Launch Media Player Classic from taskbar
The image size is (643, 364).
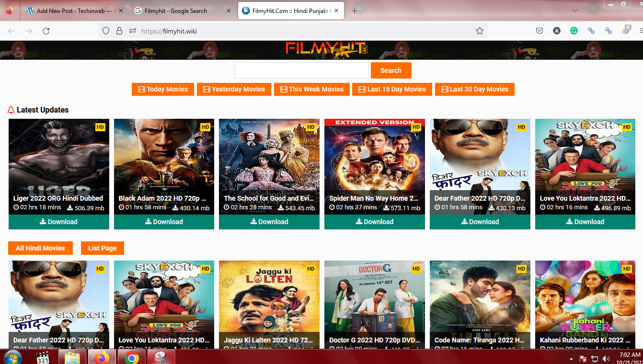(x=44, y=358)
